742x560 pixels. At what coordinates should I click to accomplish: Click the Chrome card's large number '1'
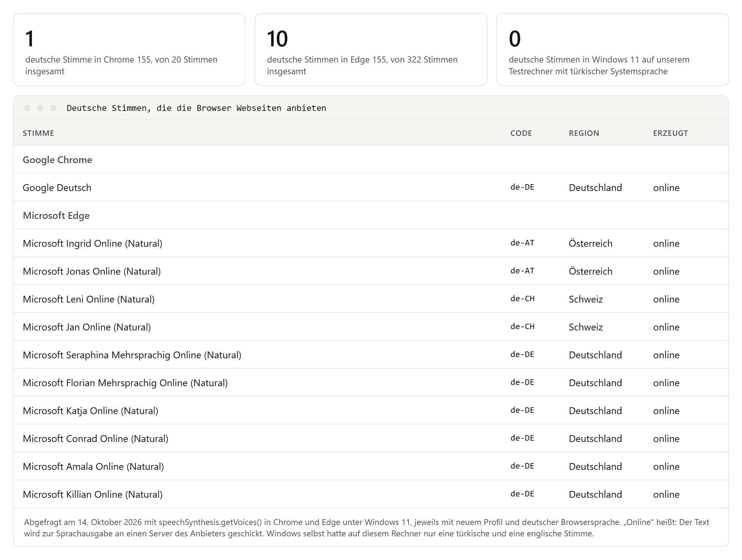tap(30, 39)
